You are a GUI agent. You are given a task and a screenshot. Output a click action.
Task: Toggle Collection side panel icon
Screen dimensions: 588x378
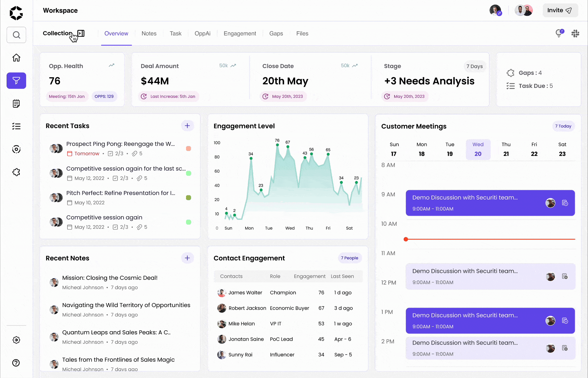(81, 33)
